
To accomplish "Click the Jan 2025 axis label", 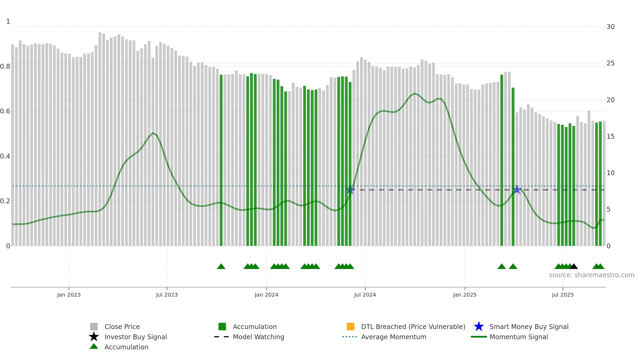I will 465,295.
